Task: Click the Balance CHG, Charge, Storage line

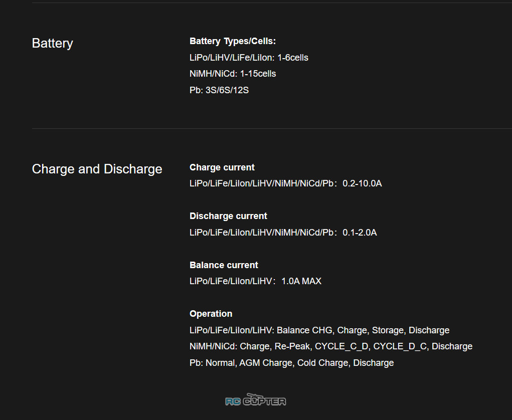Action: 319,330
